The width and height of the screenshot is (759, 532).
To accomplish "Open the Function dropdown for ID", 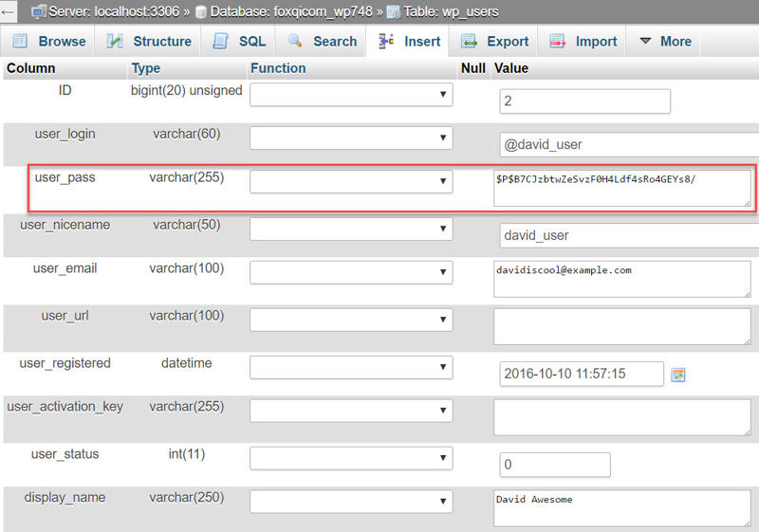I will (x=351, y=94).
